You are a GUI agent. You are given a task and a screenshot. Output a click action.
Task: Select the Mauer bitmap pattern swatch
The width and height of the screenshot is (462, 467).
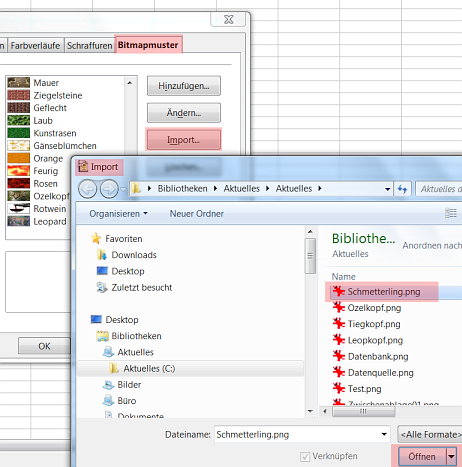19,83
